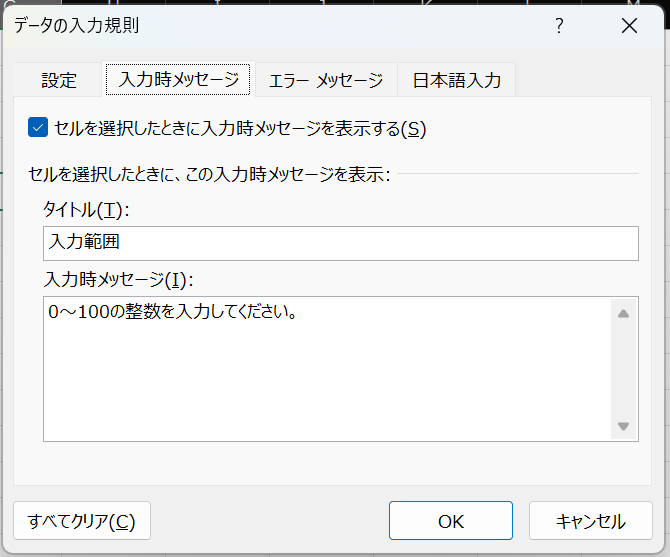Confirm with the OK button

tap(450, 521)
